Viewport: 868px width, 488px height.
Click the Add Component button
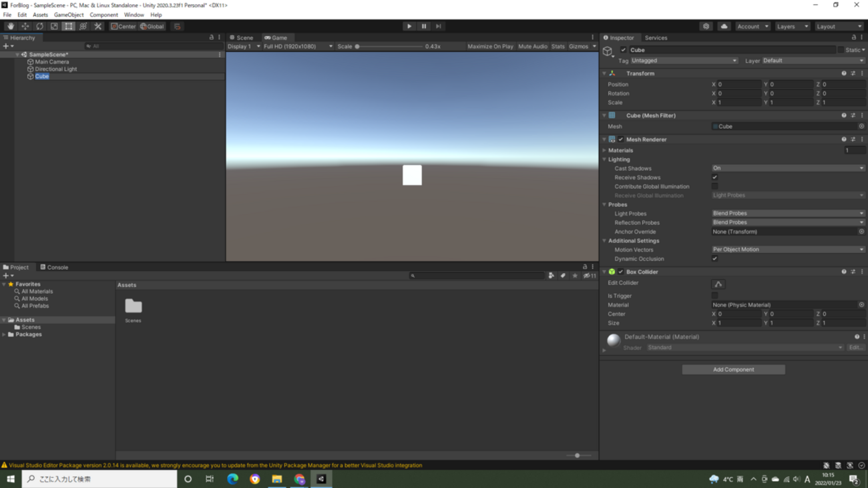(x=733, y=369)
